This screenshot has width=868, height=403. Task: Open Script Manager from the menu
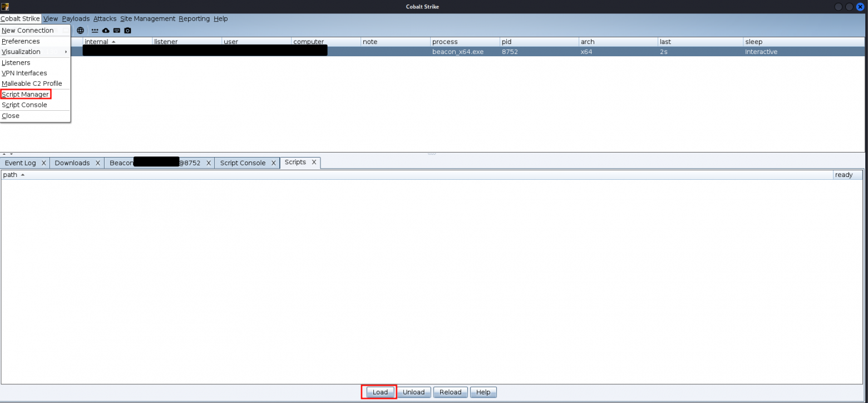35,94
